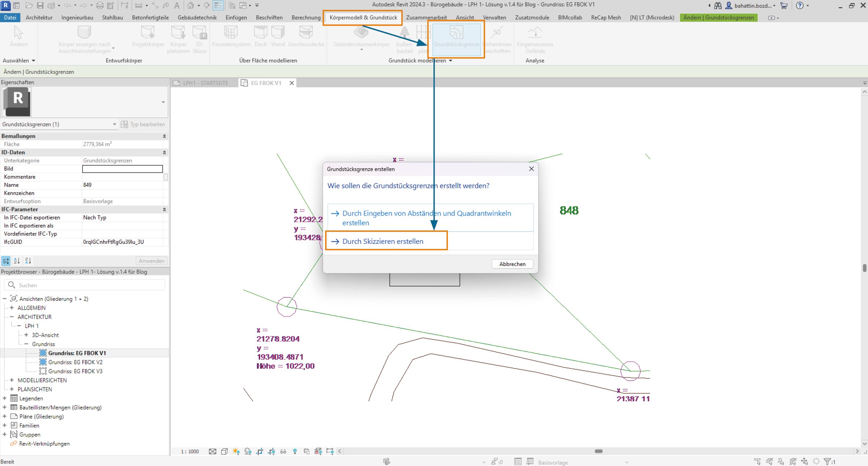Collapse the IFC-Parameter section
This screenshot has width=868, height=466.
click(164, 209)
